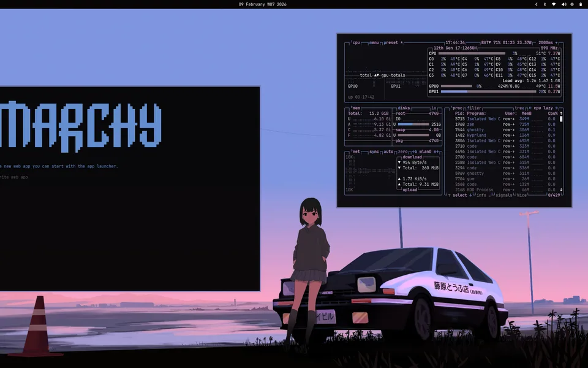Click the '12th Gen i7-12650H' CPU title
Image resolution: width=588 pixels, height=368 pixels.
pos(455,48)
